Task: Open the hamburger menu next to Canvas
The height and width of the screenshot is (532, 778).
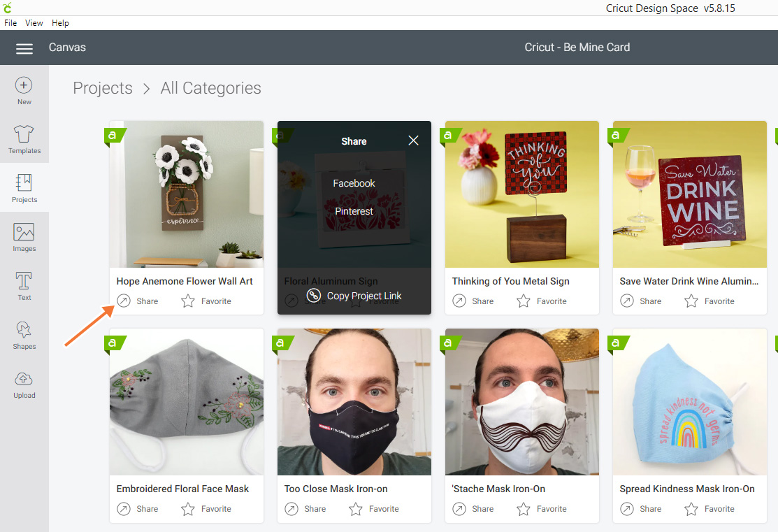Action: tap(24, 48)
